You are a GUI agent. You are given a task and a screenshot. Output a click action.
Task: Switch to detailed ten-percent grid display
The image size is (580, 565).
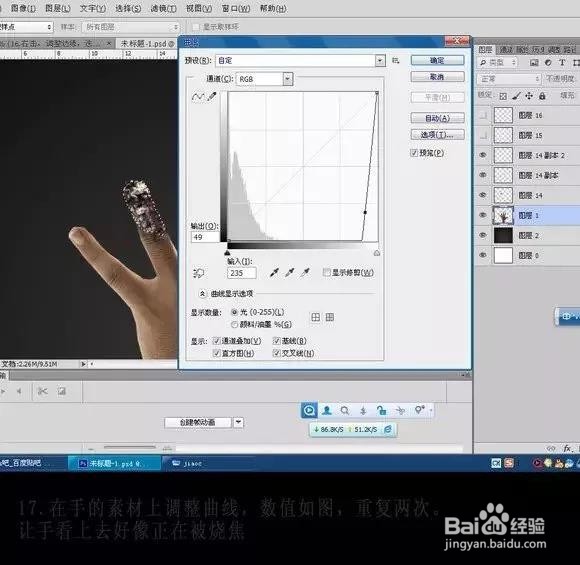pos(330,317)
